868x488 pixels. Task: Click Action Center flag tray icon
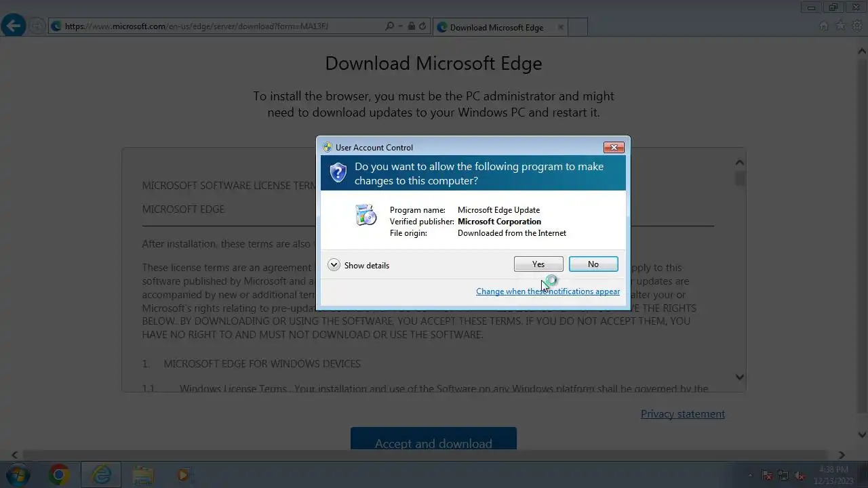click(768, 475)
